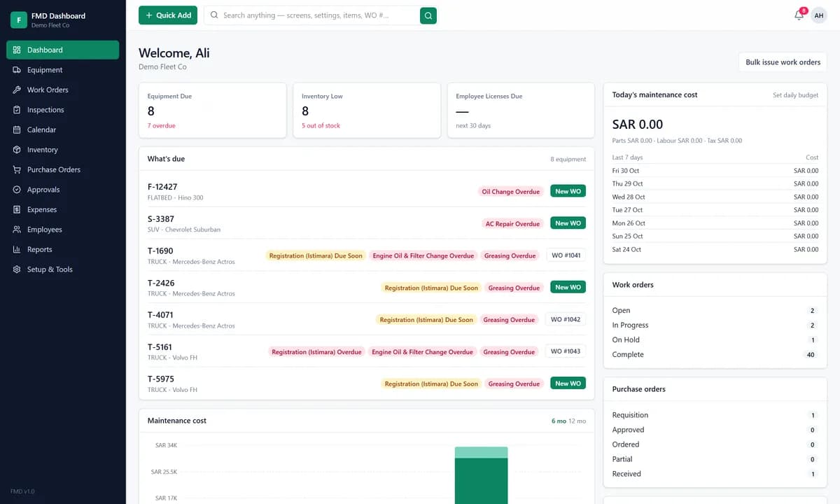The width and height of the screenshot is (840, 504).
Task: Click the Work Orders wrench icon
Action: (17, 90)
